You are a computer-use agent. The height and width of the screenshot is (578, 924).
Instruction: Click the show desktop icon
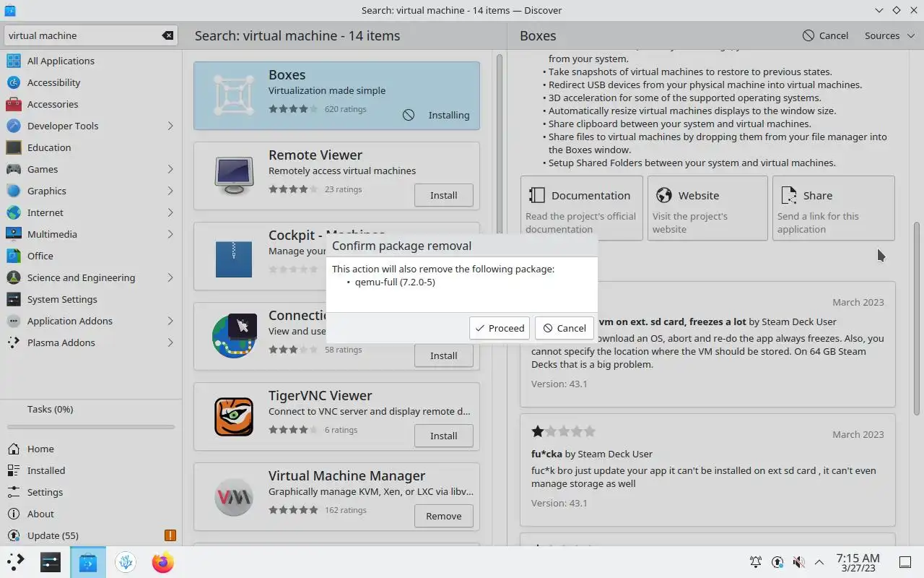pos(905,561)
